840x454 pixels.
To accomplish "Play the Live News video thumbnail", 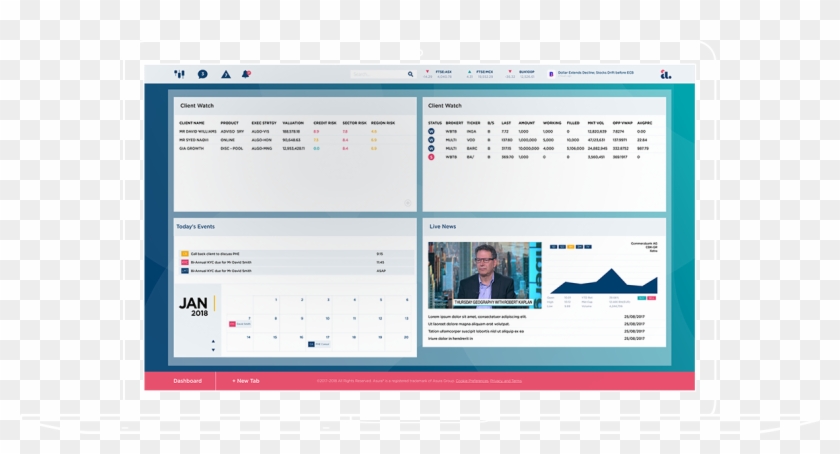I will point(484,274).
